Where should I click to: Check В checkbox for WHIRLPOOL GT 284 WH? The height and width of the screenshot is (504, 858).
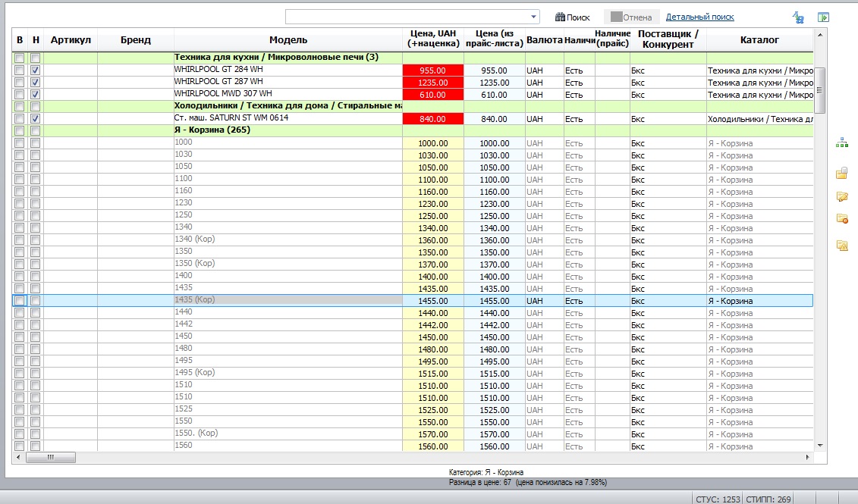click(x=20, y=70)
